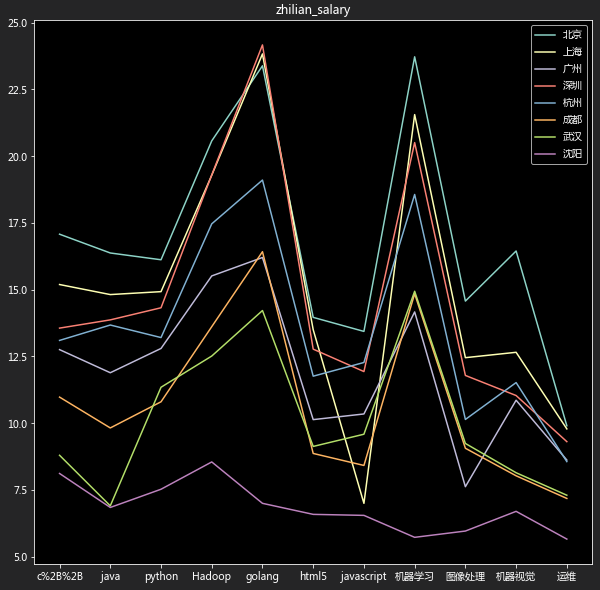Select the 成都 legend label
Screen dimensions: 600x590
572,120
